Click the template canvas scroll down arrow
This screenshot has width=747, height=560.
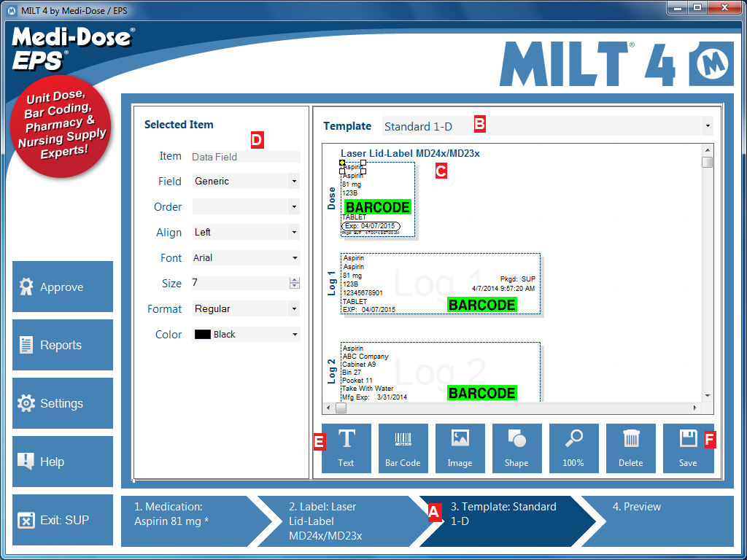click(708, 396)
